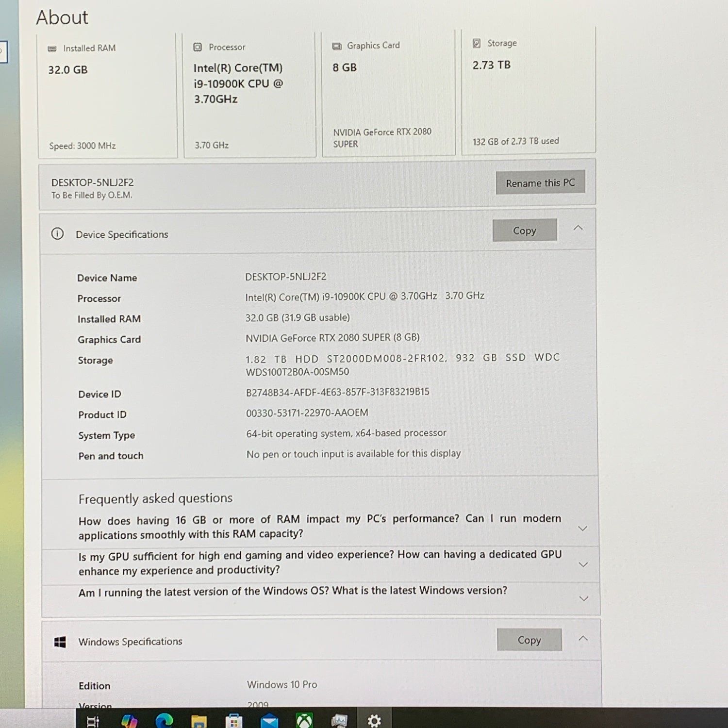
Task: Expand the GPU gaming question
Action: click(583, 564)
